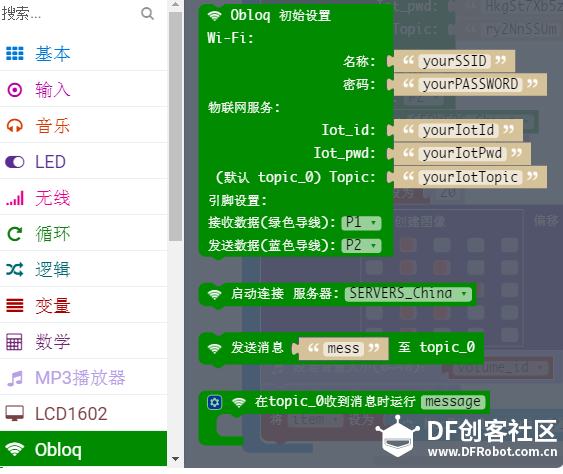Click the 音乐 headphones icon
The image size is (563, 474).
tap(15, 126)
